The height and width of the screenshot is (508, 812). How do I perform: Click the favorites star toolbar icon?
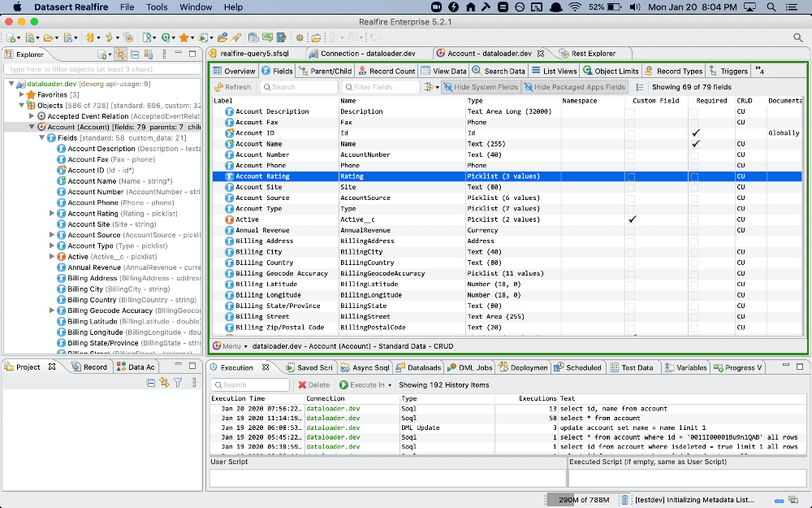184,37
